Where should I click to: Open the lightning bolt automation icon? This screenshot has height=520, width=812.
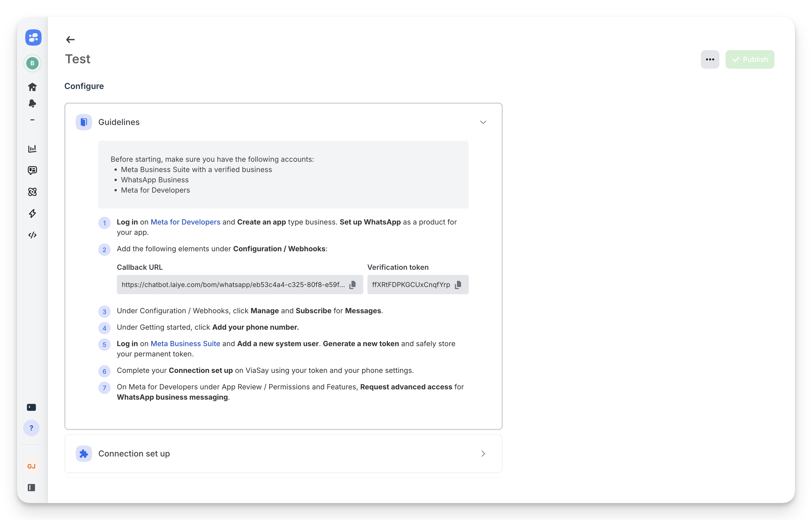coord(32,213)
